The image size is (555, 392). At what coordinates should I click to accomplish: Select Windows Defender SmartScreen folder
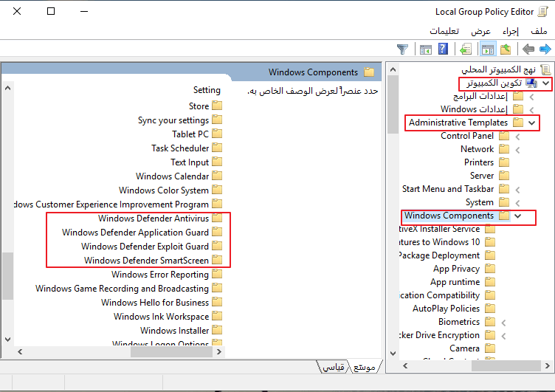(153, 261)
